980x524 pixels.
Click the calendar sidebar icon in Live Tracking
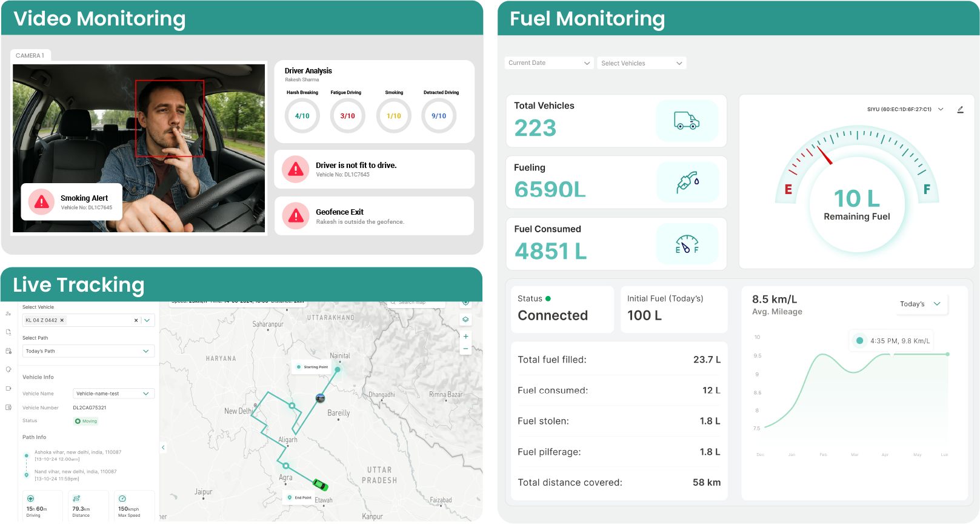pos(8,351)
